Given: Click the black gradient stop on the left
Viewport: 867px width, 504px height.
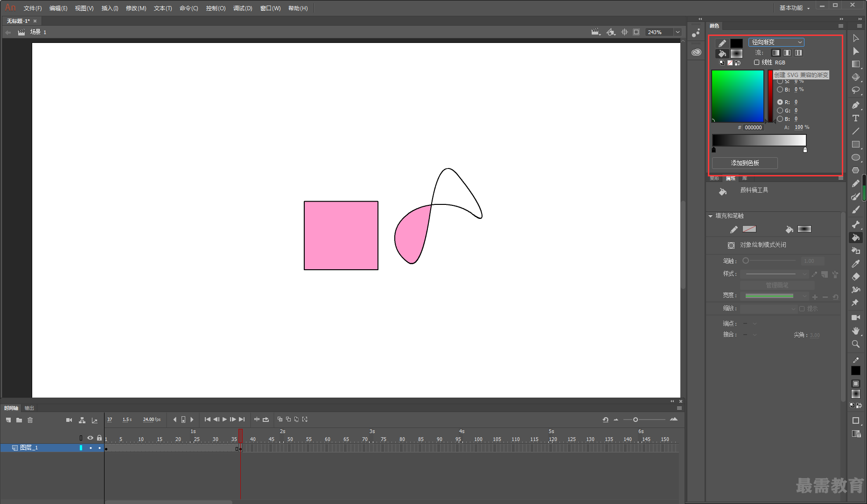Looking at the screenshot, I should [713, 150].
